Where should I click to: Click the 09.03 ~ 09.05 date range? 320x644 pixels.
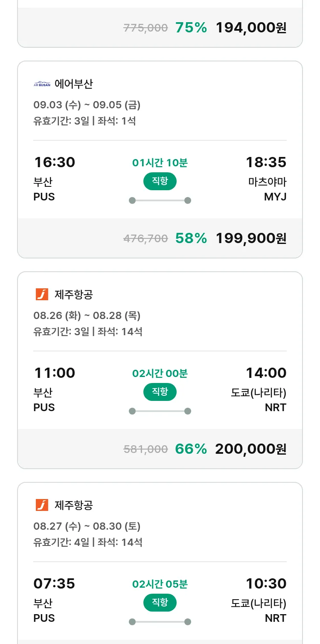pos(87,105)
